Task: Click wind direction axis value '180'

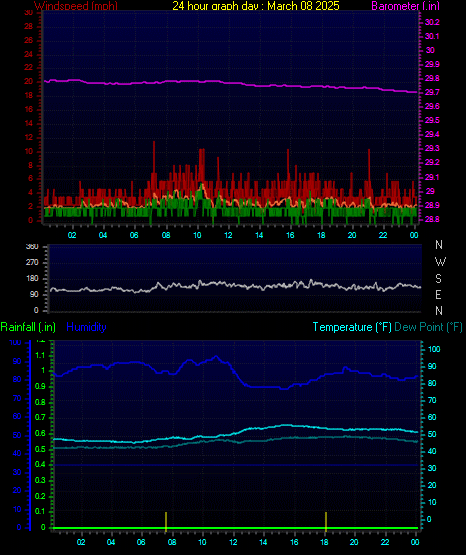Action: point(32,279)
